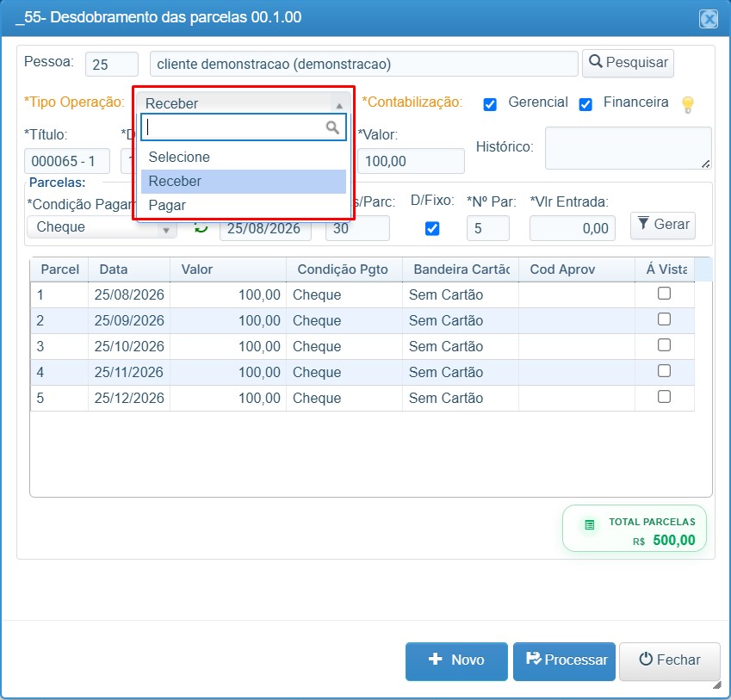This screenshot has width=731, height=700.
Task: Click the Histórico textarea resize handle
Action: (x=706, y=164)
